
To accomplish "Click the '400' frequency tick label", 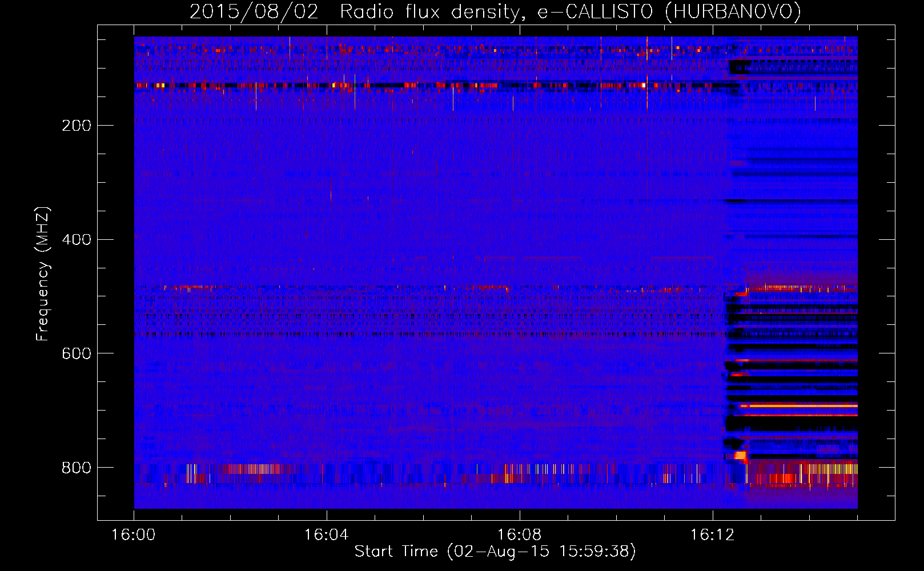I will tap(77, 239).
